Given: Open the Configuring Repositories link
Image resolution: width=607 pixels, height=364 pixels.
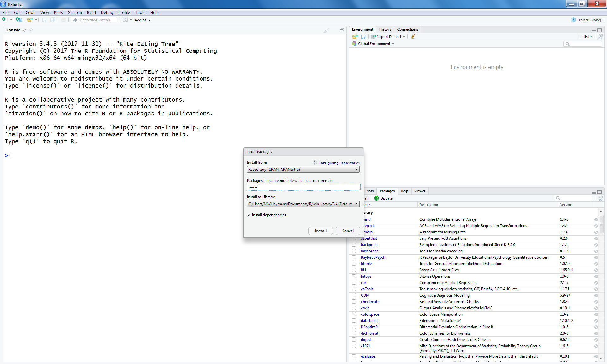Looking at the screenshot, I should [339, 163].
